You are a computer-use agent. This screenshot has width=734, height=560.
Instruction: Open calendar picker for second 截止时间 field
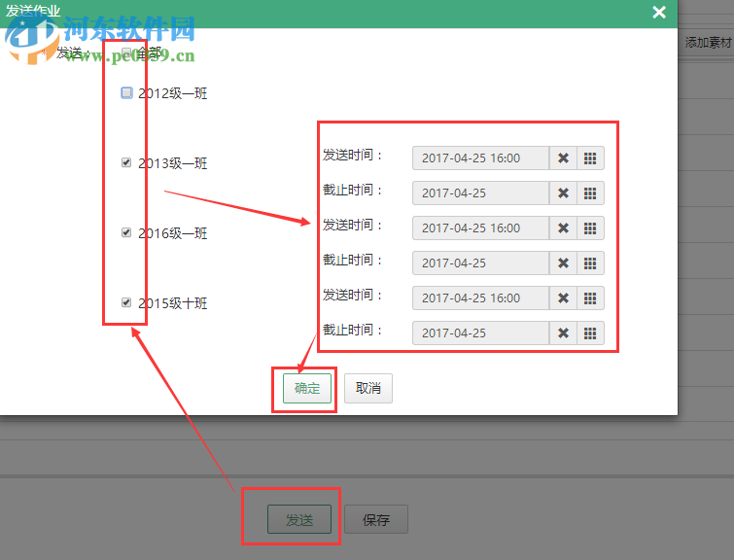pos(590,263)
